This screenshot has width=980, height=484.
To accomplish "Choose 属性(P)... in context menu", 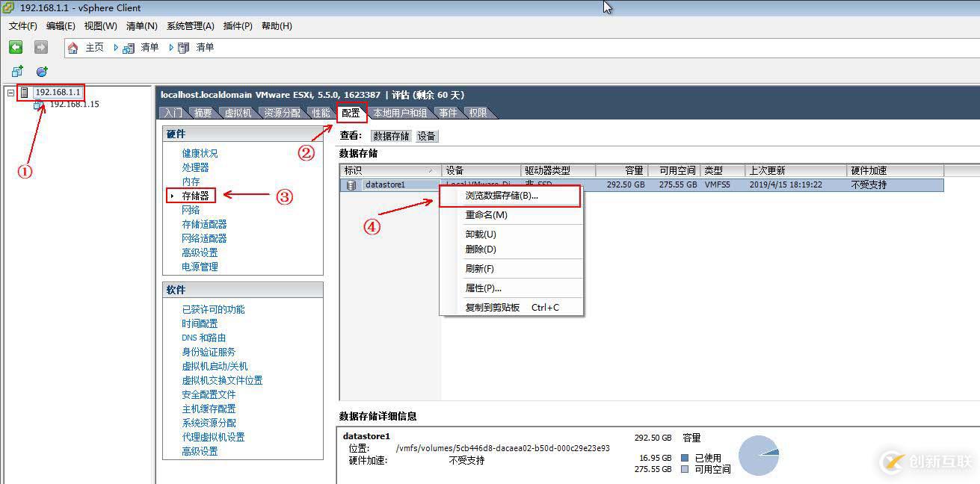I will 510,288.
